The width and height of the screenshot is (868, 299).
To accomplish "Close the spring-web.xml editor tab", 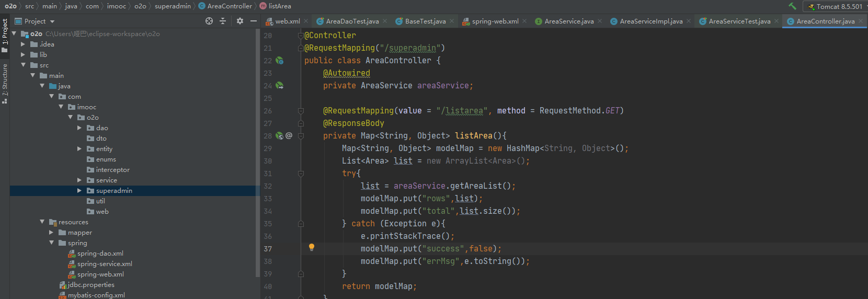I will 524,21.
